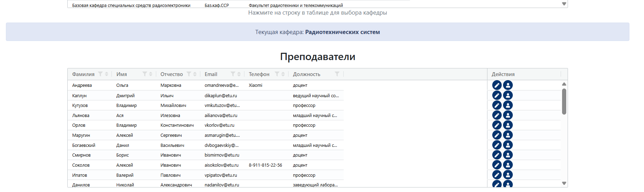
Task: Toggle sort arrows on the Отчество column
Action: [x=195, y=74]
